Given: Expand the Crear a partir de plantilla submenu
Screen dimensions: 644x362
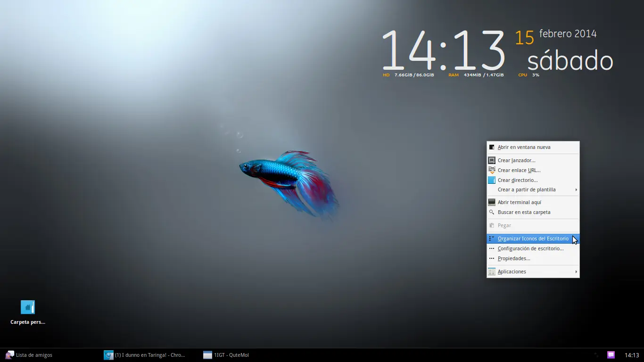Looking at the screenshot, I should coord(533,189).
